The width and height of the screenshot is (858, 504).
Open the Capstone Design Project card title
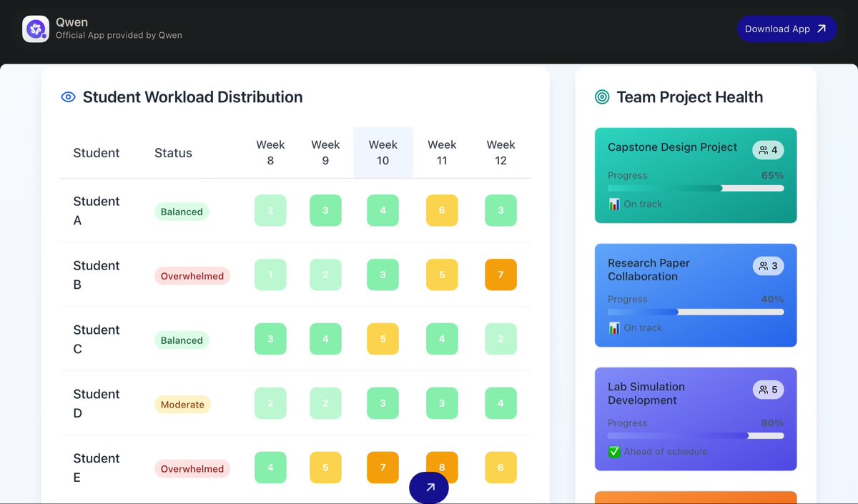pos(672,147)
